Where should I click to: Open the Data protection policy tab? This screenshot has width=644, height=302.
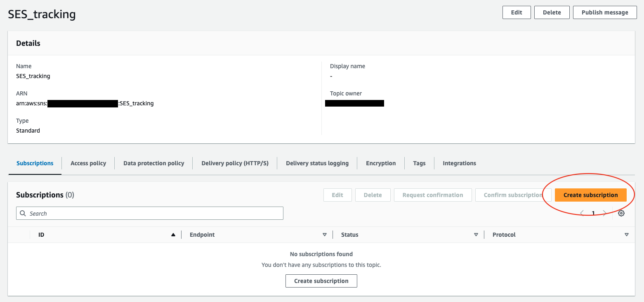[153, 163]
